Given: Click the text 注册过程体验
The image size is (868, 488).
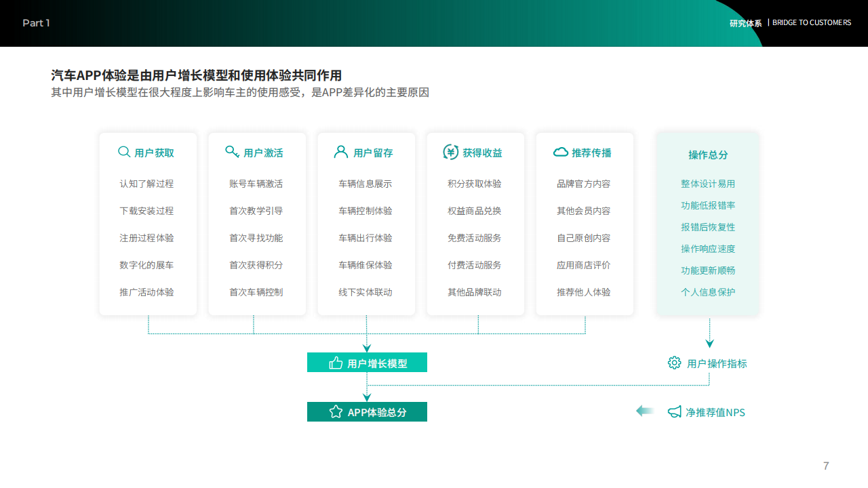Looking at the screenshot, I should [x=146, y=238].
